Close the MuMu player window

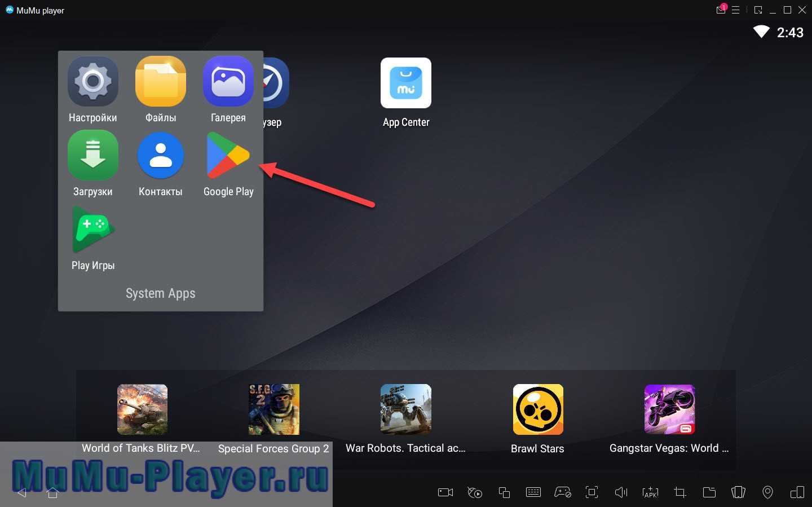point(802,10)
